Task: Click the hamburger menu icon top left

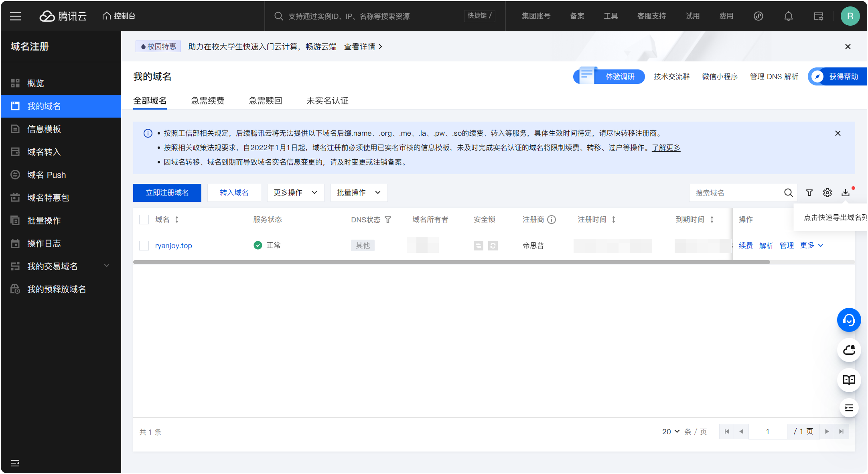Action: (15, 16)
